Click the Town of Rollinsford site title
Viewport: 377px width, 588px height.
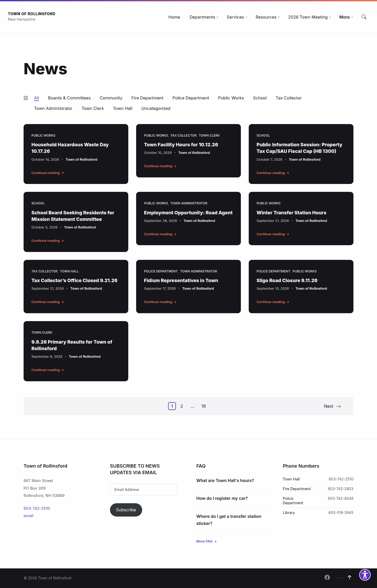pos(31,14)
